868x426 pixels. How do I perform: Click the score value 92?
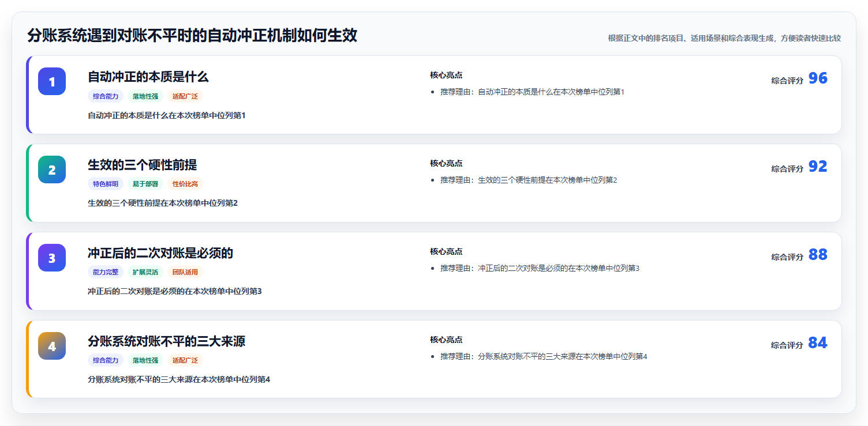click(x=818, y=167)
